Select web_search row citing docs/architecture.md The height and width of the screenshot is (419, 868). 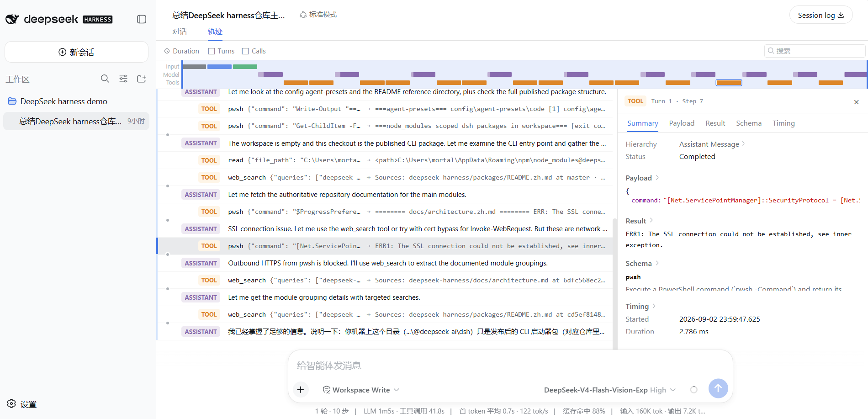[385, 280]
